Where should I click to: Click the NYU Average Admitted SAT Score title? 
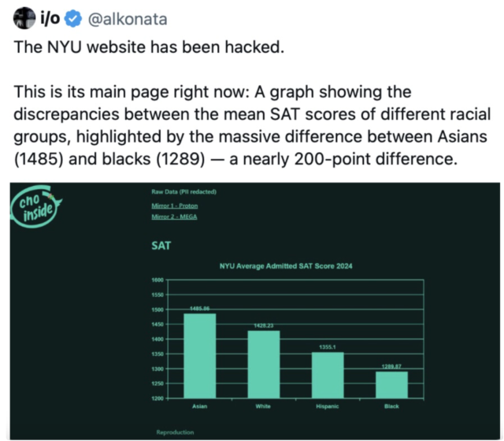click(x=286, y=266)
